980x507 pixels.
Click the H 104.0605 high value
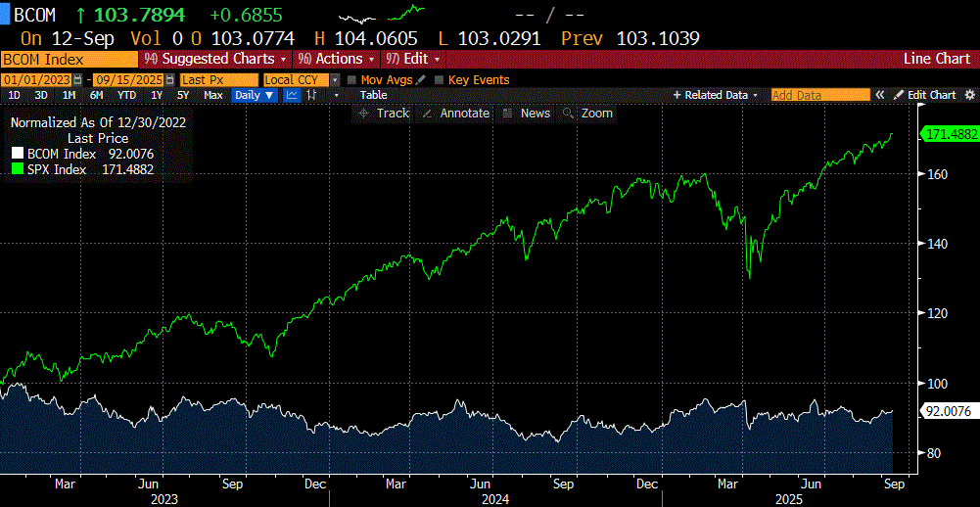coord(365,39)
